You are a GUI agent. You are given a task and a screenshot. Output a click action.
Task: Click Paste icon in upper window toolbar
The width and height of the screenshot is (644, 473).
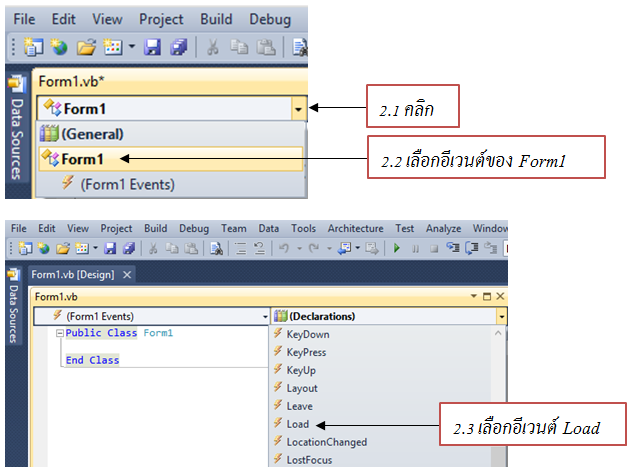click(x=266, y=47)
